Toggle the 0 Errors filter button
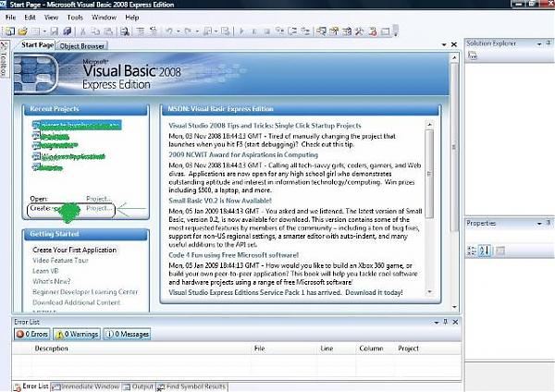This screenshot has height=392, width=555. (32, 334)
